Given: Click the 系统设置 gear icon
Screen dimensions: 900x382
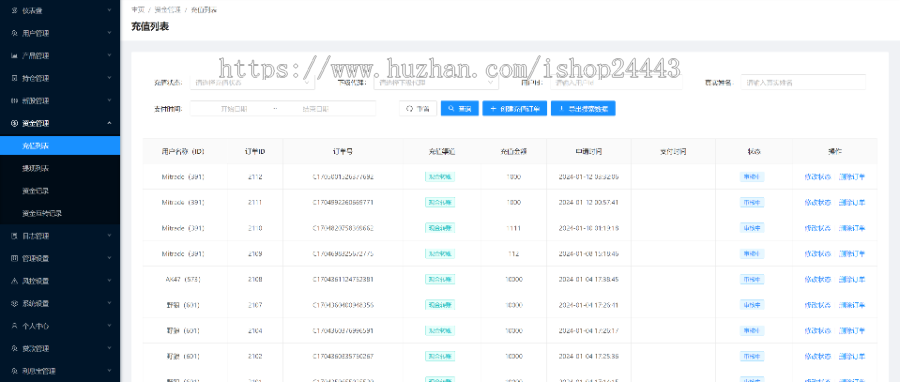Looking at the screenshot, I should 14,303.
